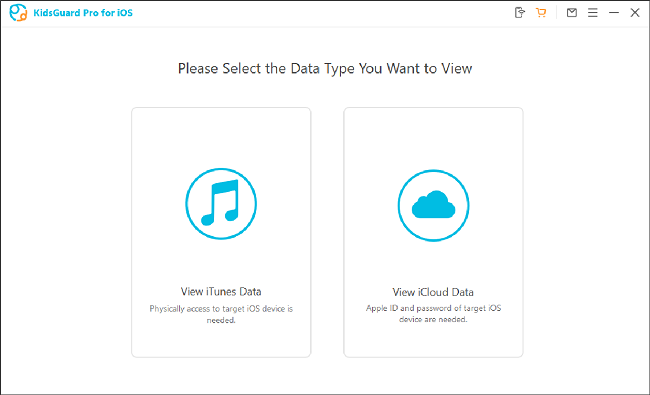Open the export/logout icon in title bar
The image size is (650, 395).
point(519,12)
